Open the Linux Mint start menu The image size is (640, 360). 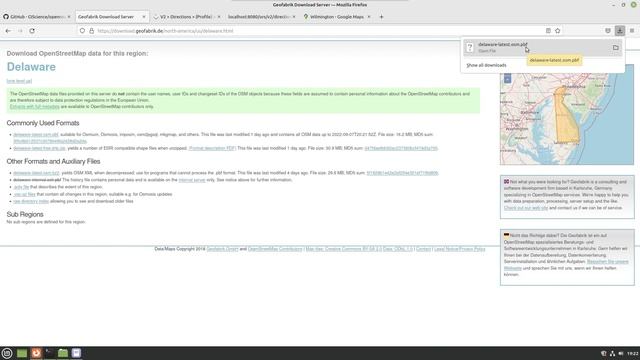(7, 353)
